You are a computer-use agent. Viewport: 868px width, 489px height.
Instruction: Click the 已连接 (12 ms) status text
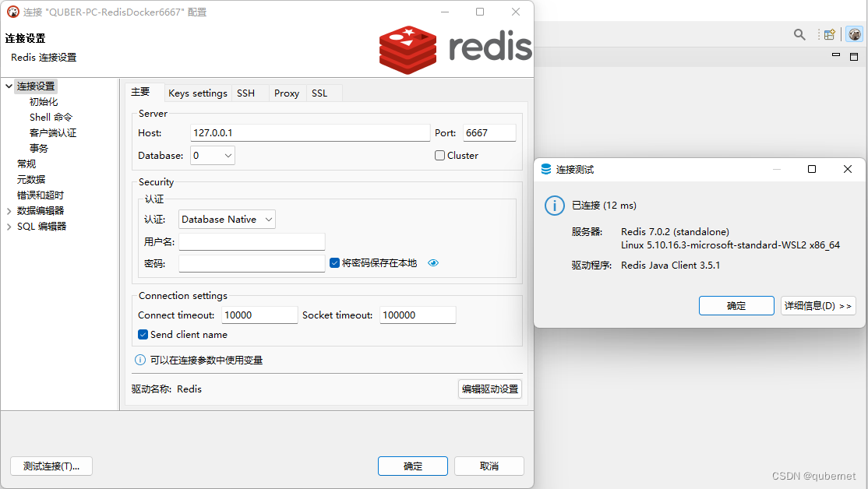click(604, 206)
